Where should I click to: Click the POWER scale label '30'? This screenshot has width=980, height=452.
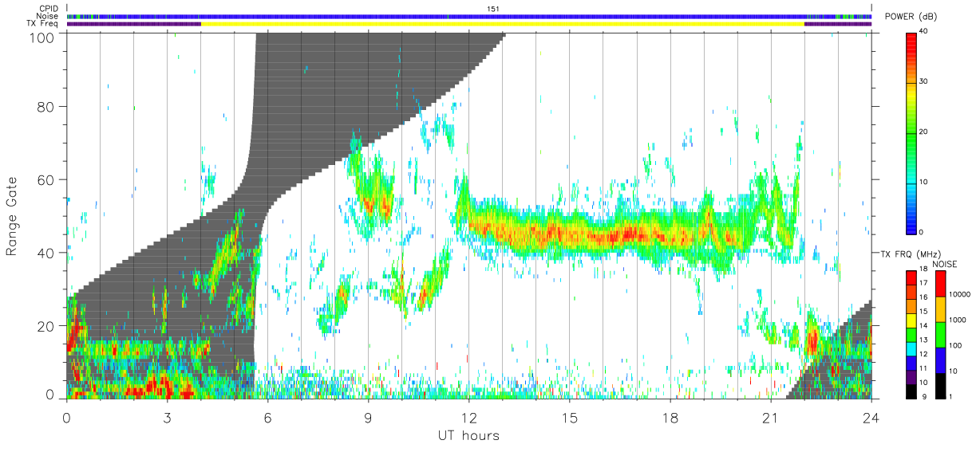click(x=925, y=82)
